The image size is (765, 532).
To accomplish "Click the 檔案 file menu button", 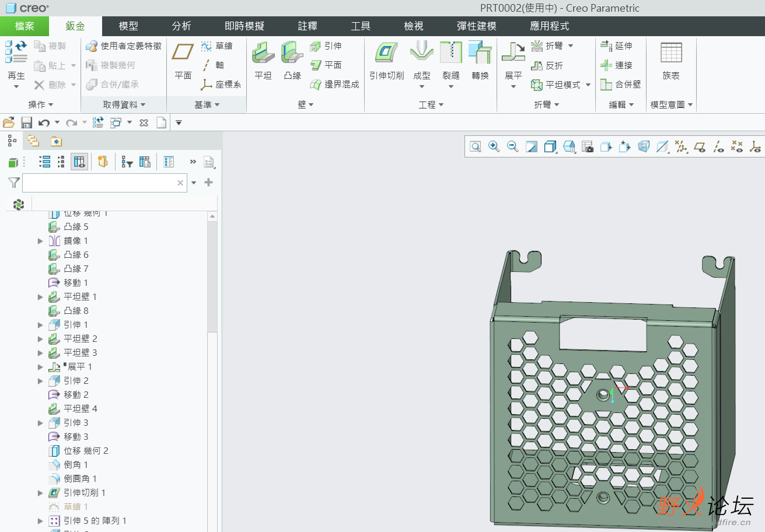I will pyautogui.click(x=25, y=26).
